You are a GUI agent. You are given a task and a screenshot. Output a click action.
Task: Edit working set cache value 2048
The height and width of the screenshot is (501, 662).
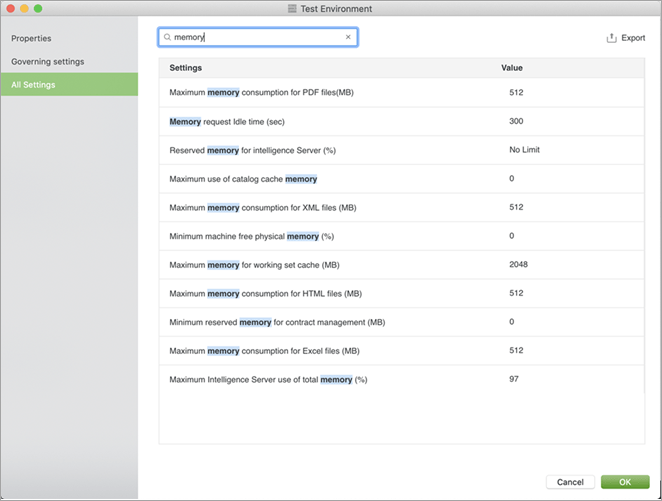click(x=518, y=265)
